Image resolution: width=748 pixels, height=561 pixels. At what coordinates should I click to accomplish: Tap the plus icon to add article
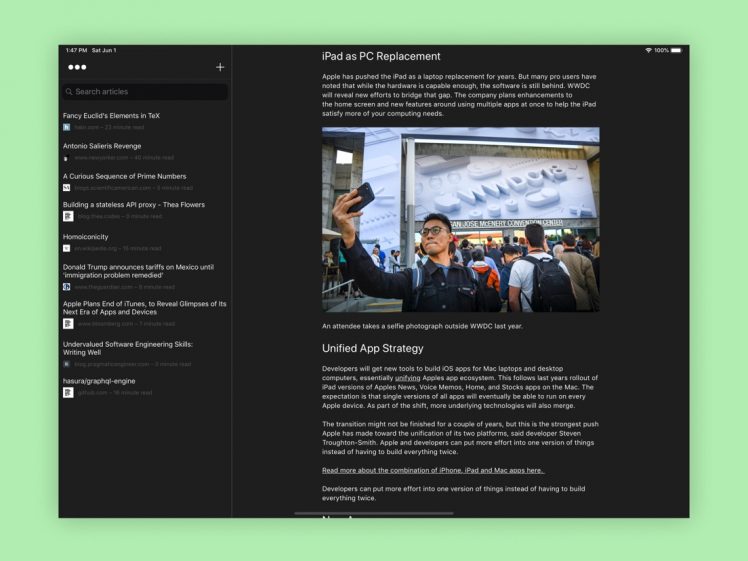(220, 67)
